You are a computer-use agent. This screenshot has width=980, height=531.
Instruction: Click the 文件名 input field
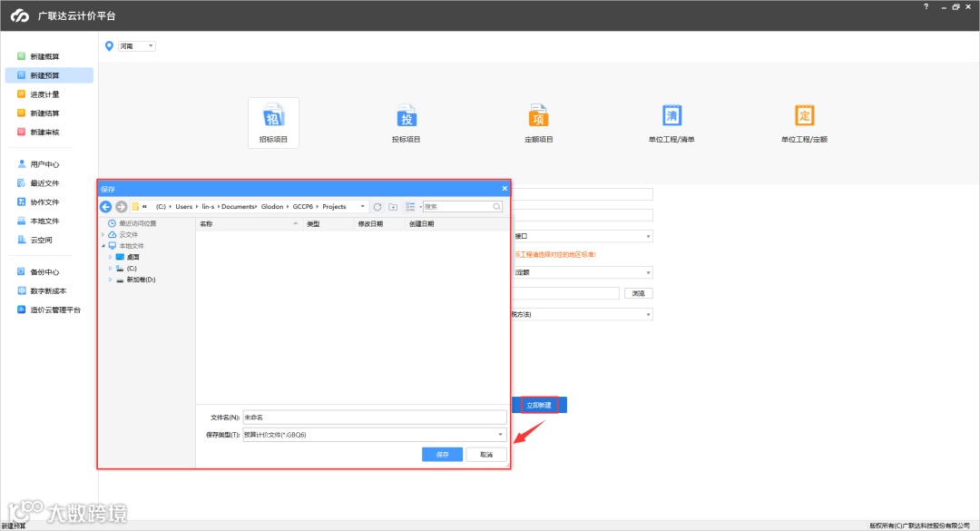pos(374,418)
